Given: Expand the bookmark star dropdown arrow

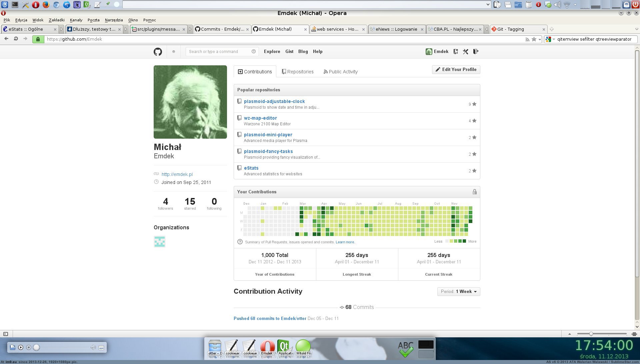Looking at the screenshot, I should [540, 39].
